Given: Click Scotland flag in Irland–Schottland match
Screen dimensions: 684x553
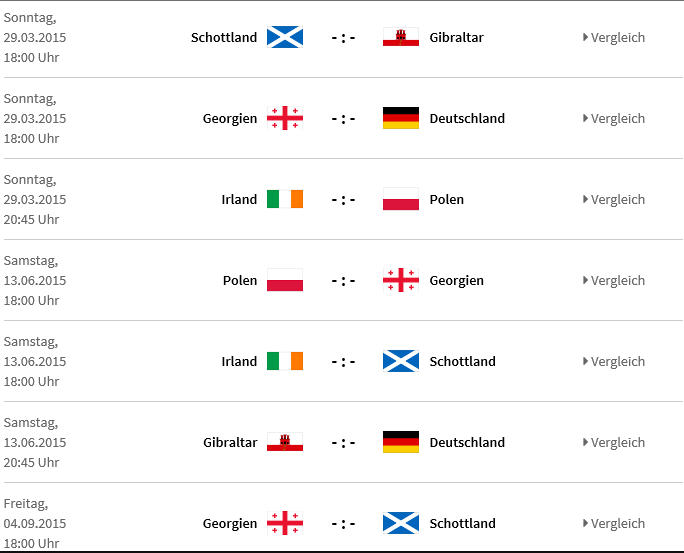Looking at the screenshot, I should (401, 361).
